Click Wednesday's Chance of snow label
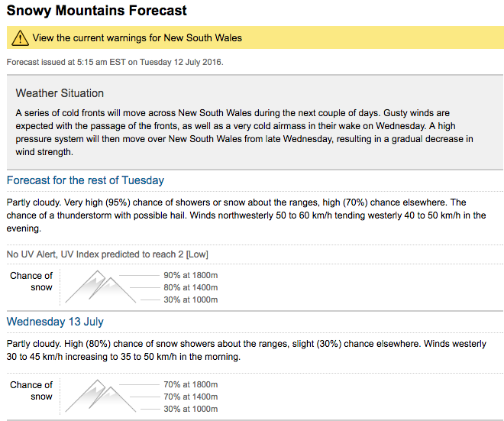 (31, 390)
